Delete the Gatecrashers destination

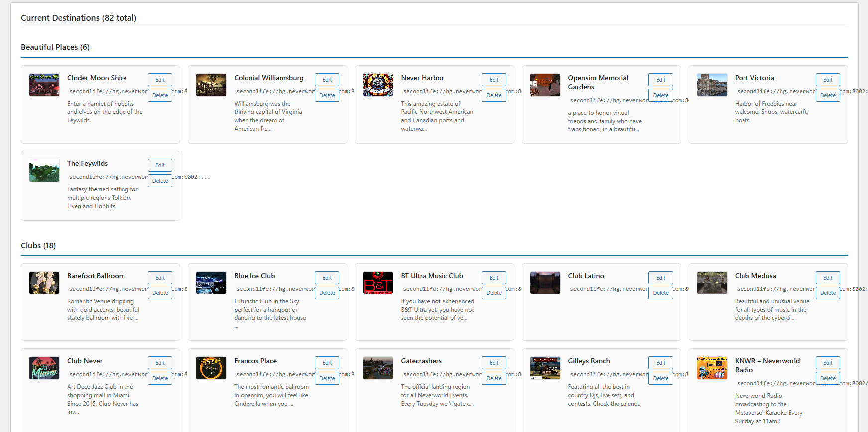pyautogui.click(x=494, y=378)
